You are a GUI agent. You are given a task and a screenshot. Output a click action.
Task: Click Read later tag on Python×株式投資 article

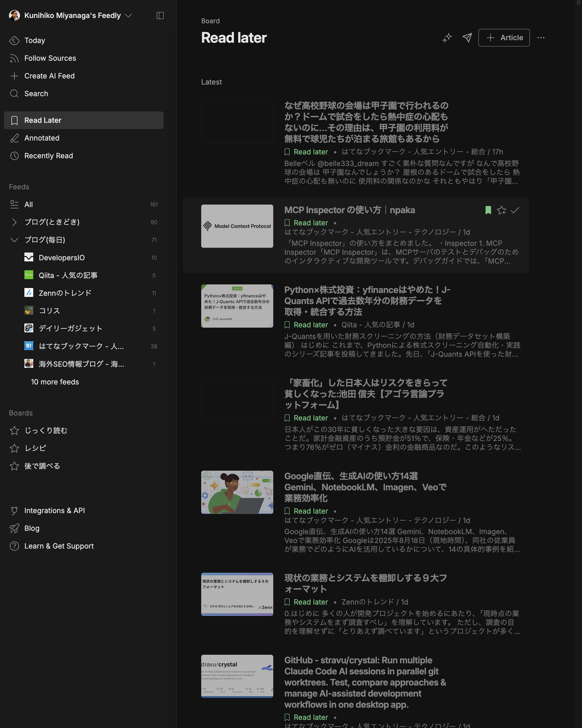point(306,325)
